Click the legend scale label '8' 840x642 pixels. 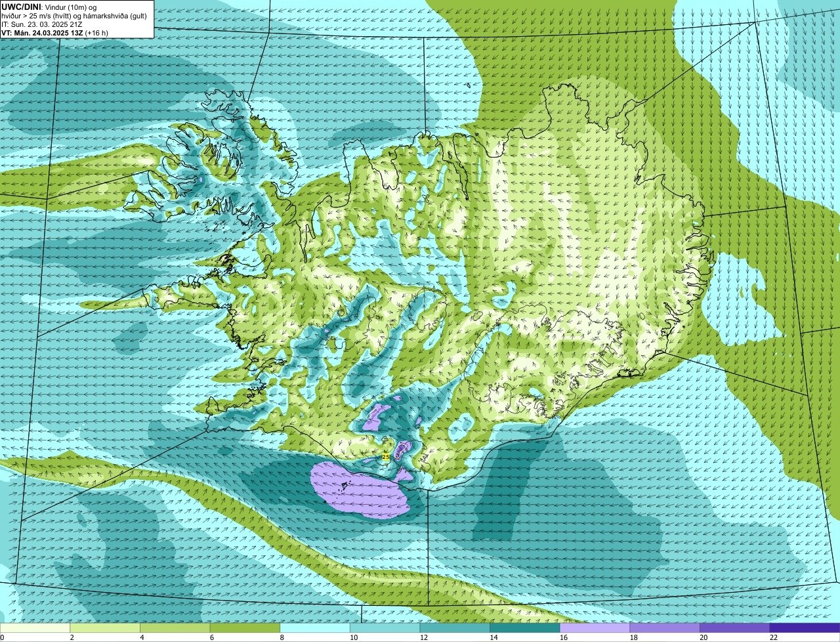[282, 637]
